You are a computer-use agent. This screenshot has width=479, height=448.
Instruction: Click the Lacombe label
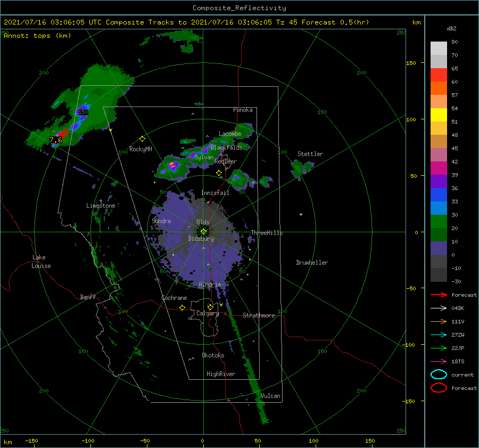click(x=230, y=134)
